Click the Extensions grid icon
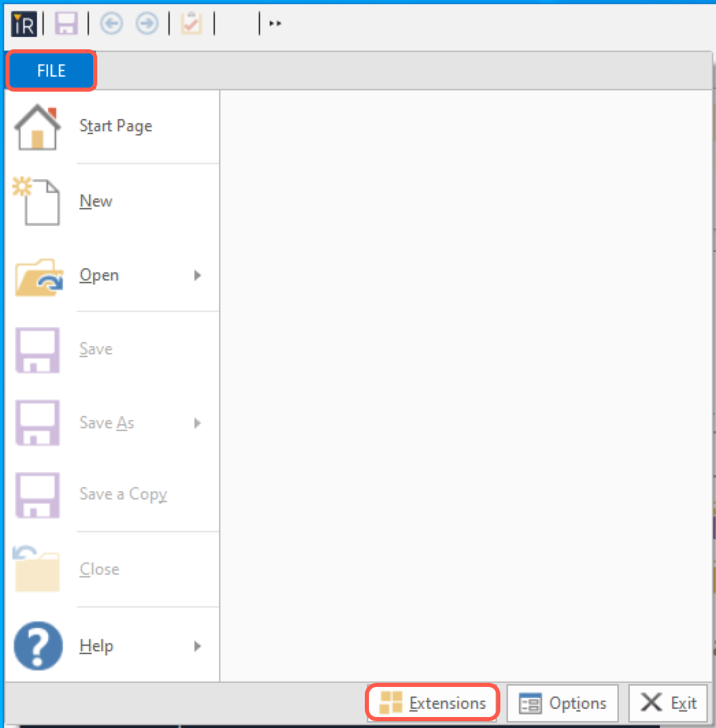This screenshot has height=728, width=716. [392, 702]
